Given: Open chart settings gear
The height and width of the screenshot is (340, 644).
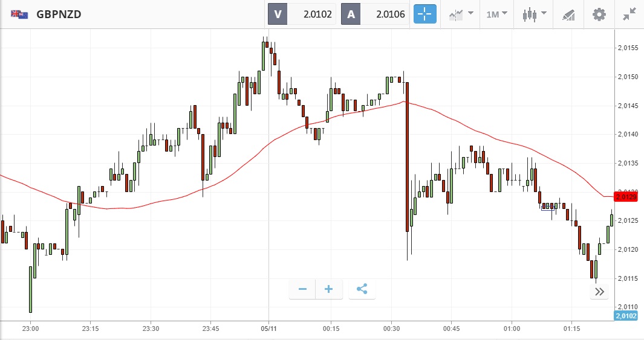Looking at the screenshot, I should pyautogui.click(x=599, y=14).
